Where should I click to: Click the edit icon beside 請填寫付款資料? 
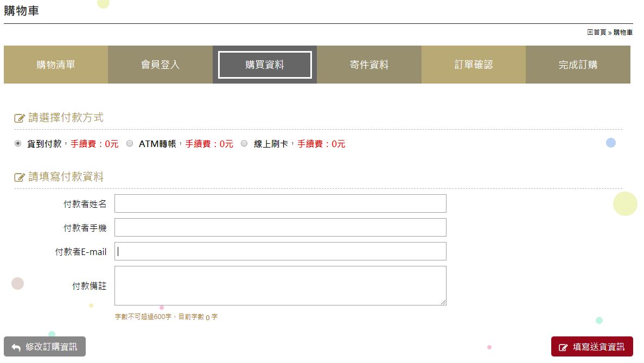[x=20, y=177]
